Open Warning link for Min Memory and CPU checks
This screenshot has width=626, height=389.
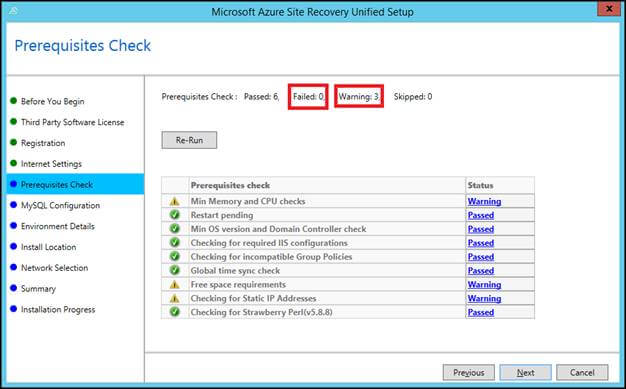tap(484, 201)
